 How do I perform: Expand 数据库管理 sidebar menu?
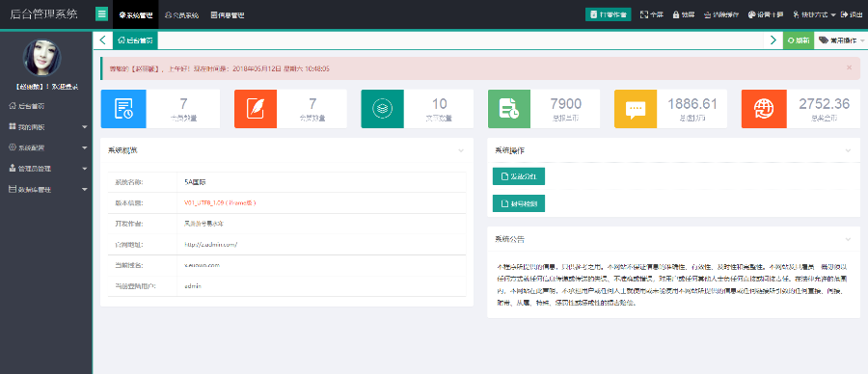coord(46,189)
